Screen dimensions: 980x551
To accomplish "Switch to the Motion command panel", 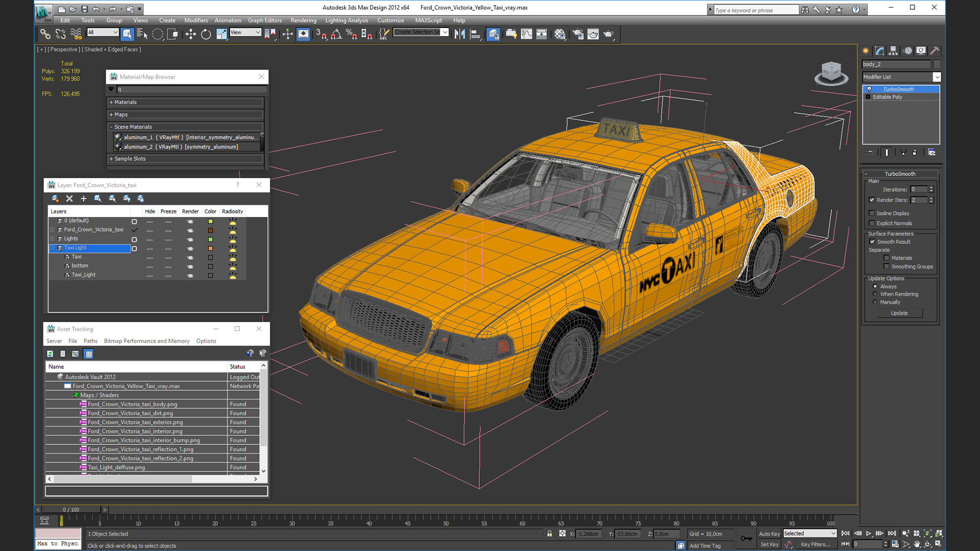I will [x=908, y=51].
